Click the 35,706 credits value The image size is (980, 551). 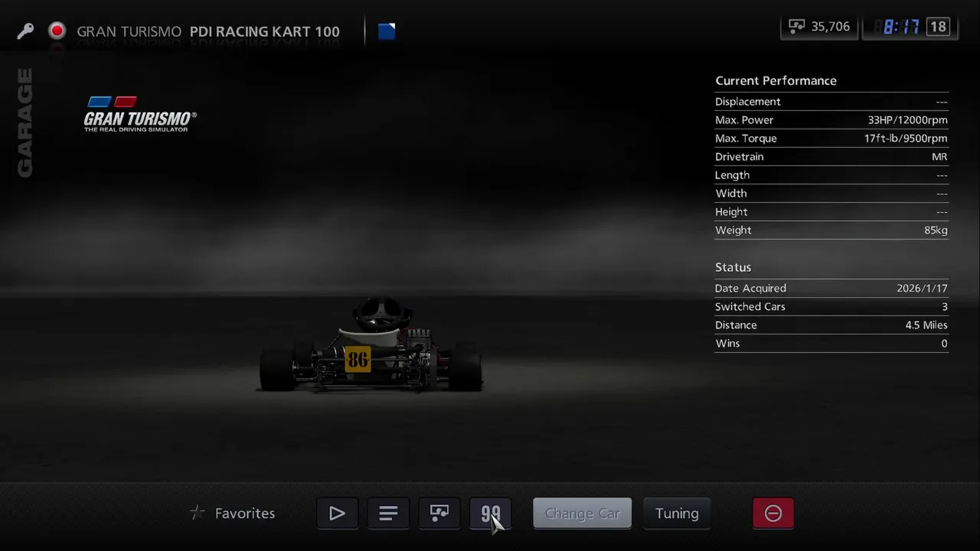pos(830,27)
